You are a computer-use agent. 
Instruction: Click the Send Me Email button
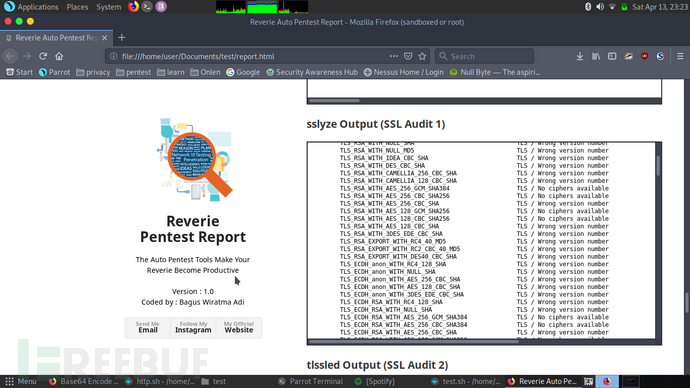pyautogui.click(x=147, y=328)
